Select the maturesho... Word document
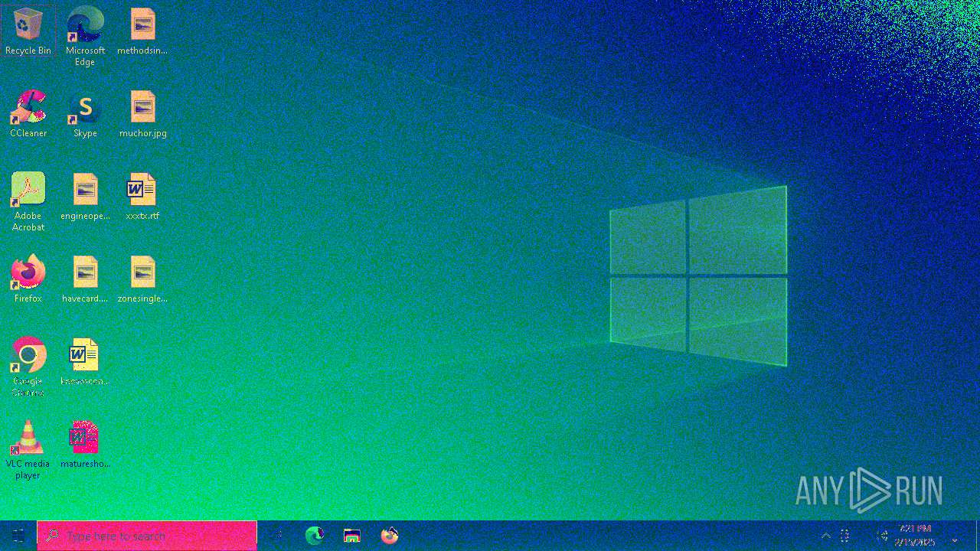This screenshot has width=980, height=551. 85,445
